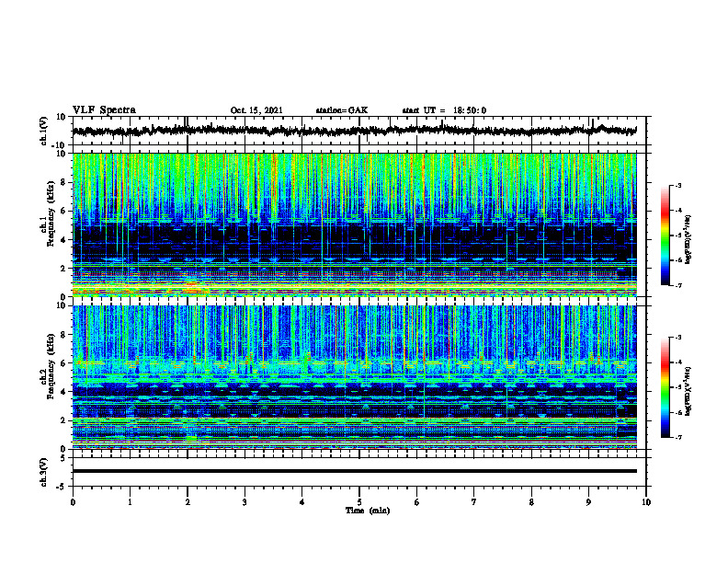Click the 'start UT = 18:50:0' header text
This screenshot has width=728, height=563.
coord(444,110)
